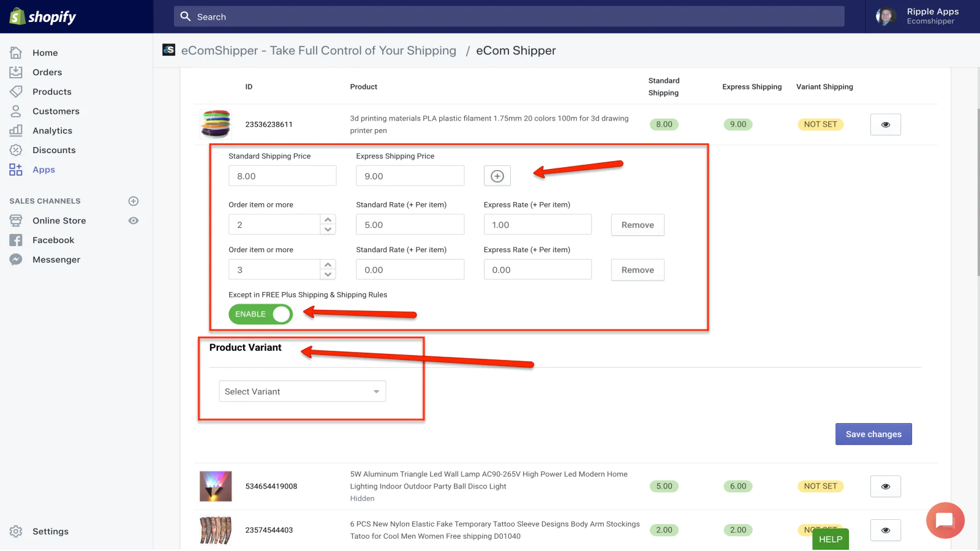
Task: Go to Discounts menu item
Action: (x=54, y=150)
